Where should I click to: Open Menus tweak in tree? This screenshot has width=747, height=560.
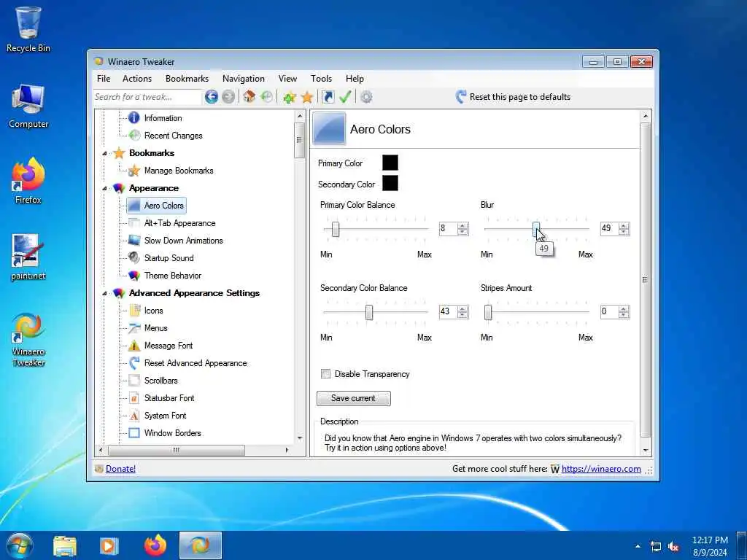156,328
